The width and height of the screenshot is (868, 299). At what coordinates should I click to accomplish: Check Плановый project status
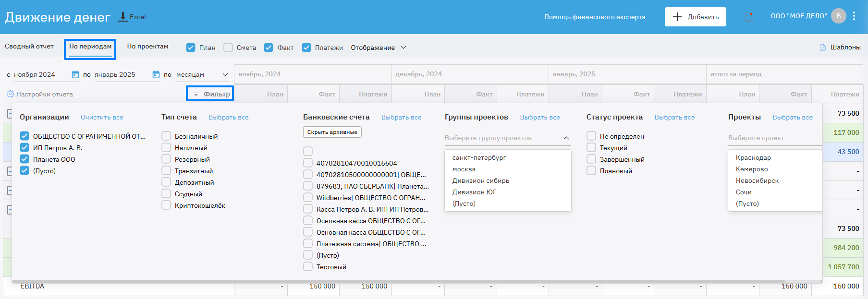click(591, 170)
